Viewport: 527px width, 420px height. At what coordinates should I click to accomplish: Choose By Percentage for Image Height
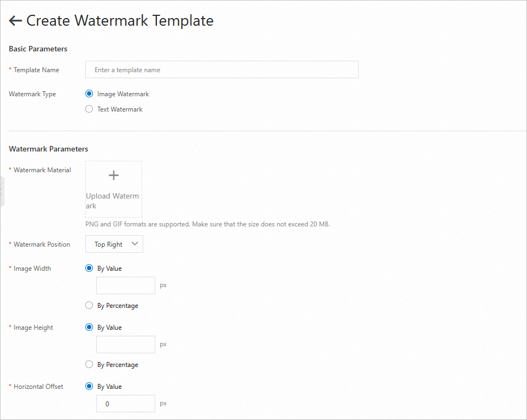click(x=89, y=365)
